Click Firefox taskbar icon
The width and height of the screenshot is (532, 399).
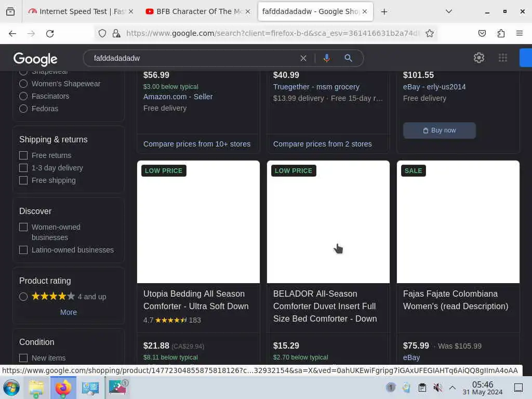(63, 388)
